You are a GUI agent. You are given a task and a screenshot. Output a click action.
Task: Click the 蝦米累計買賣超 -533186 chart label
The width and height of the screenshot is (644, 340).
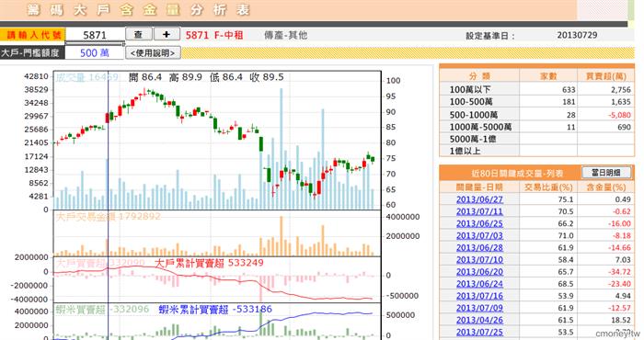click(x=215, y=310)
